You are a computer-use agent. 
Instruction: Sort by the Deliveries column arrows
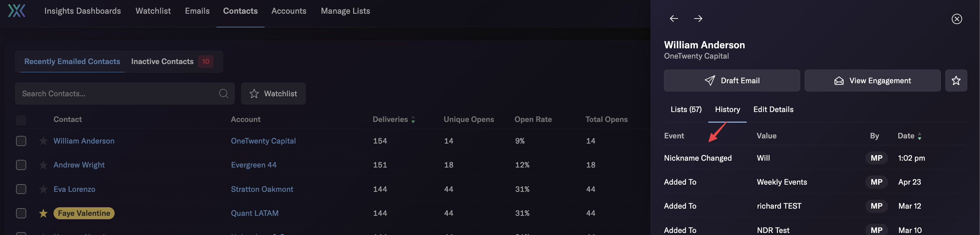click(413, 120)
